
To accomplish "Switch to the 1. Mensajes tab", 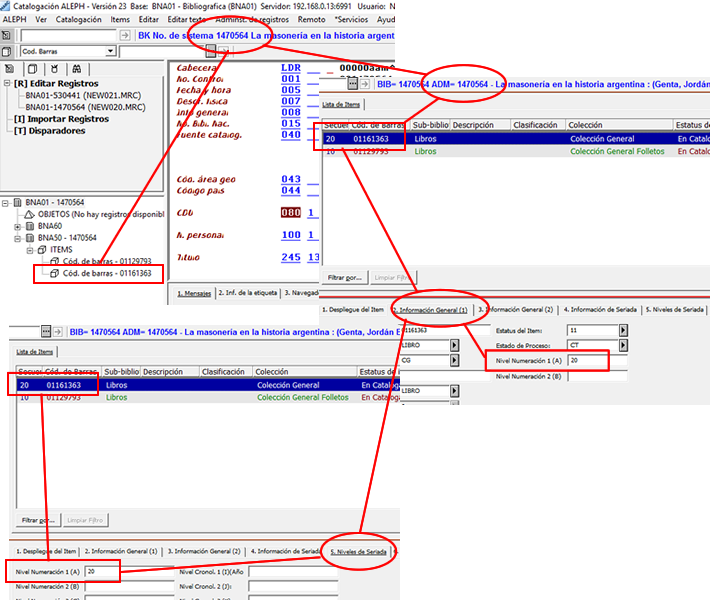I will click(x=194, y=293).
